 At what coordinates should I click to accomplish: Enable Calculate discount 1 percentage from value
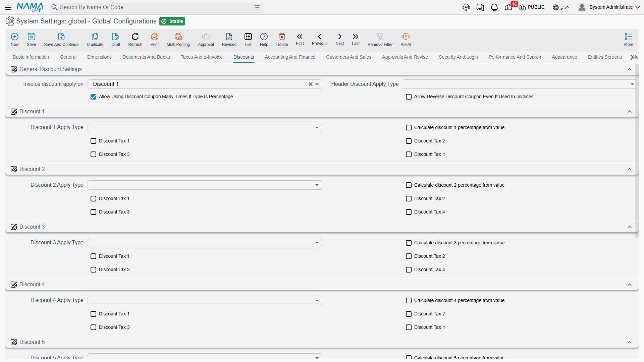[x=409, y=128]
